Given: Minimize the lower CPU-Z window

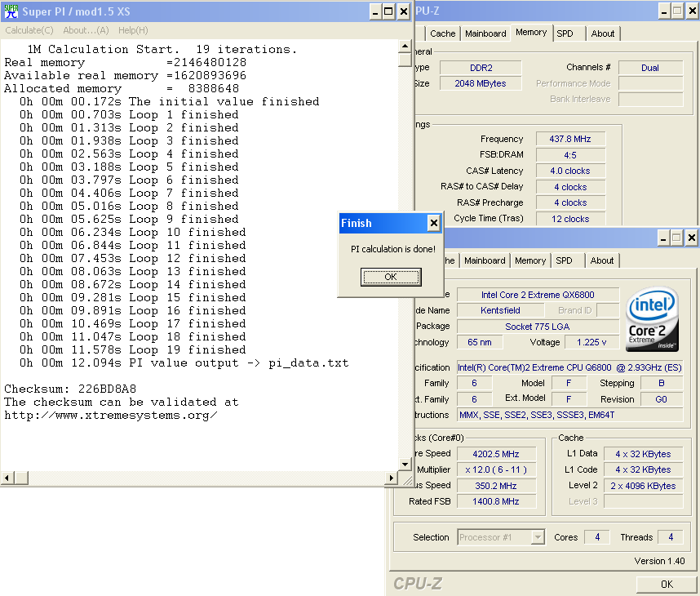Looking at the screenshot, I should tap(663, 238).
